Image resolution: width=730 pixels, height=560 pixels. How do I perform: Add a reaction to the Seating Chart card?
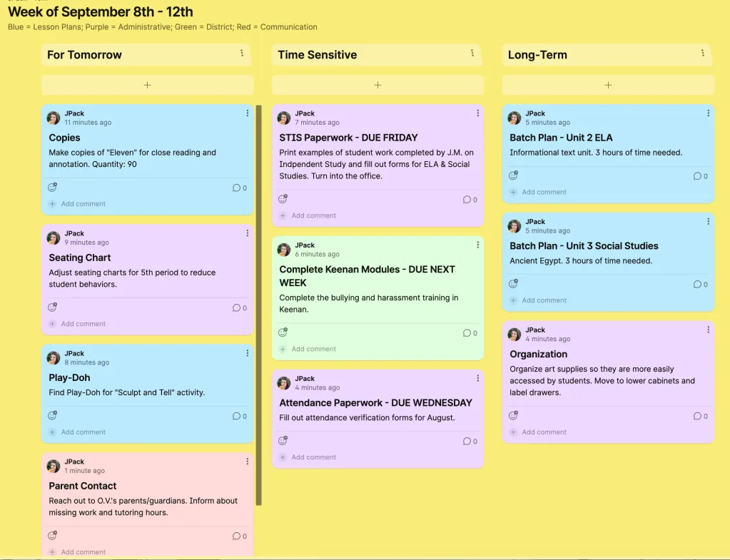(x=53, y=307)
